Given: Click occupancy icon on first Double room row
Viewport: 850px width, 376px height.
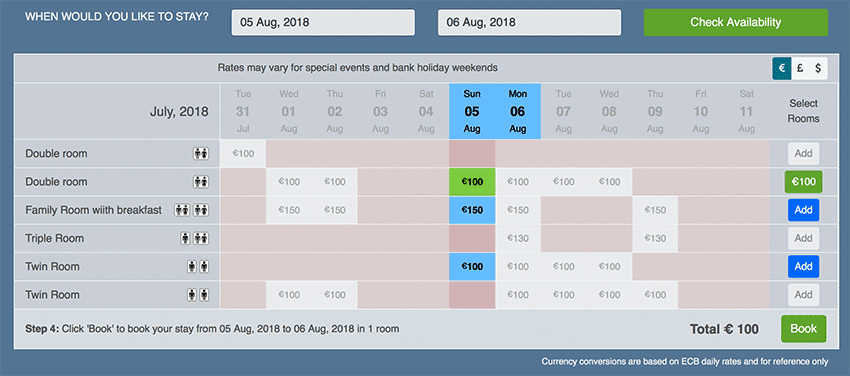Looking at the screenshot, I should (x=201, y=154).
